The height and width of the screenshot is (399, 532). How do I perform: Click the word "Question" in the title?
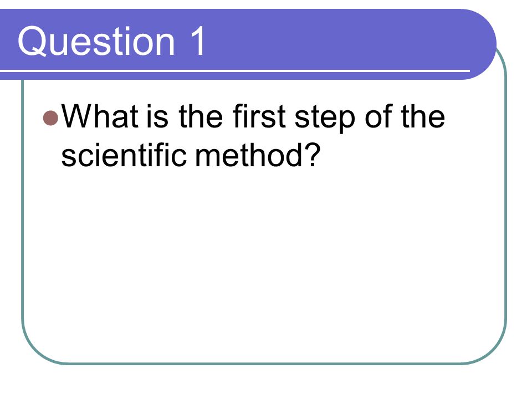96,41
